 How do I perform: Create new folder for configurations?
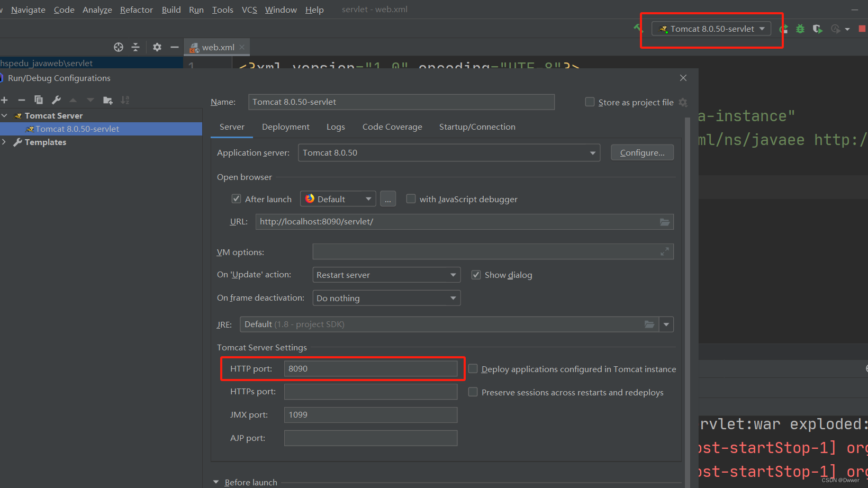point(108,100)
